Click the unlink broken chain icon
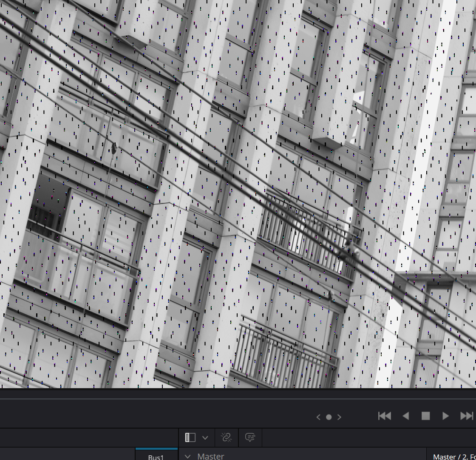476x460 pixels. tap(226, 437)
